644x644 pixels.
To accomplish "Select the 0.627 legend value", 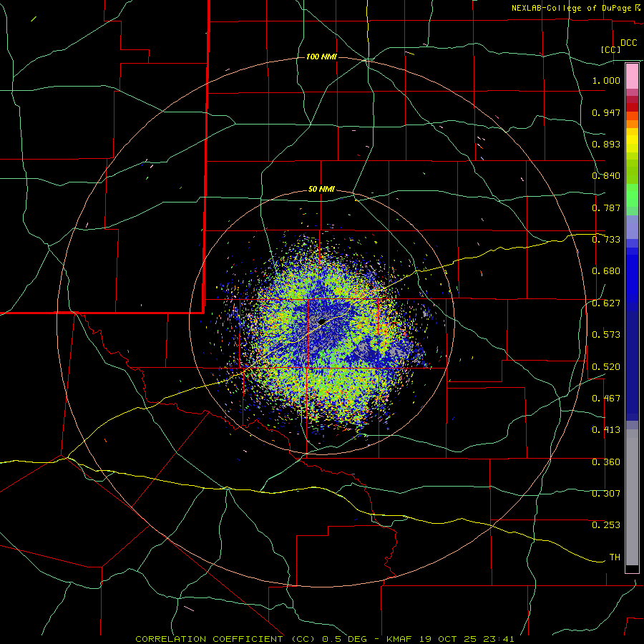I will pos(606,303).
